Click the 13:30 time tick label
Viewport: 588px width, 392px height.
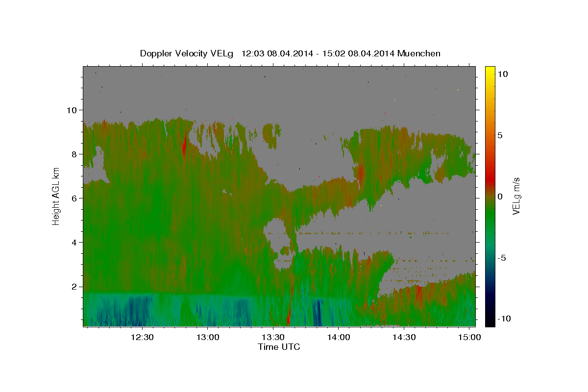click(x=273, y=338)
